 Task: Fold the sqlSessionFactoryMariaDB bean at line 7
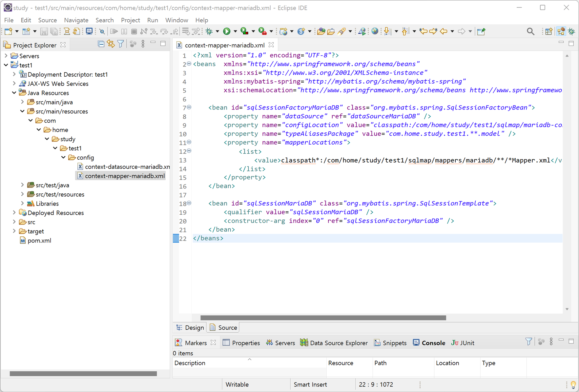(189, 107)
